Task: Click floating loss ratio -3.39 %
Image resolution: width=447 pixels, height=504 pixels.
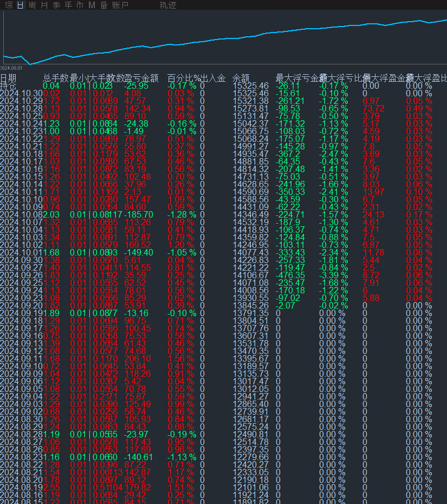Action: 333,276
